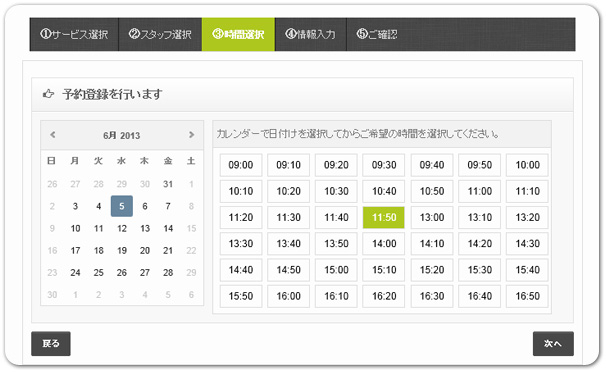The height and width of the screenshot is (372, 606).
Task: Select June 26 on the calendar
Action: coord(122,273)
